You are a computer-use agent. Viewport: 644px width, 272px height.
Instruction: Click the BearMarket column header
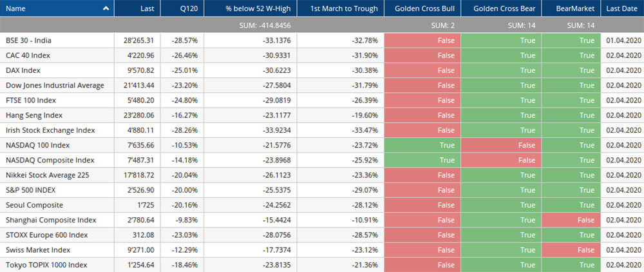[571, 8]
